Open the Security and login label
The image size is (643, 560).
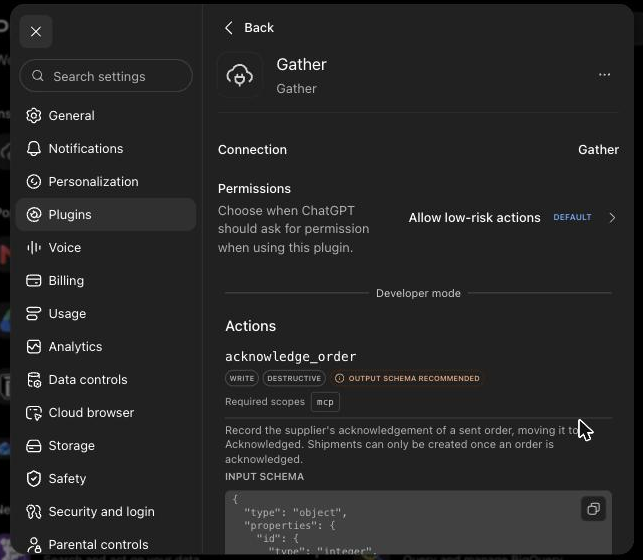click(x=101, y=512)
